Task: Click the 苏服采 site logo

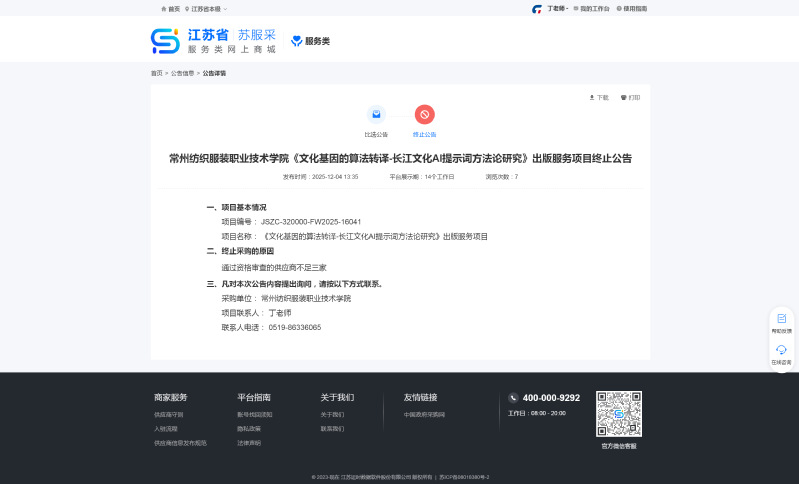Action: (213, 41)
